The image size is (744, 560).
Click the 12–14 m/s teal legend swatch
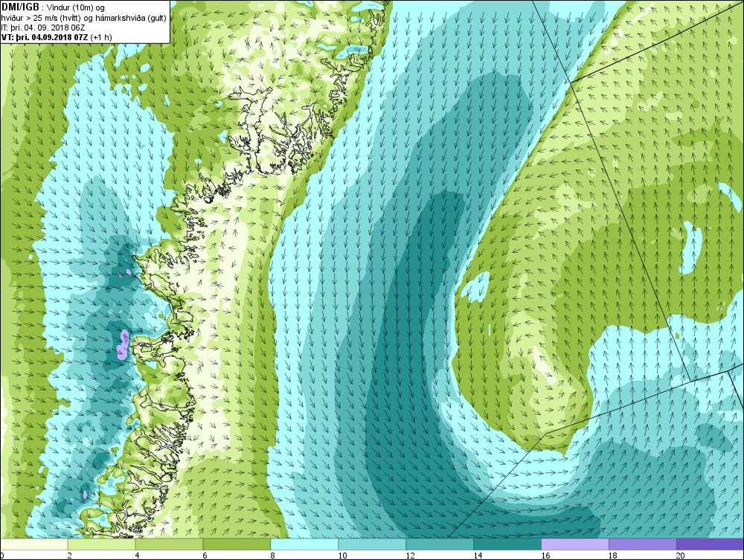tap(440, 544)
